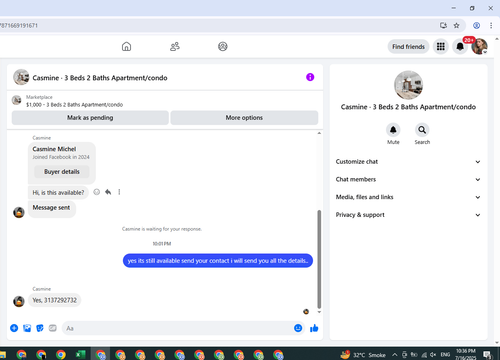Viewport: 500px width, 360px height.
Task: Click chat scrollbar up arrow
Action: click(x=319, y=133)
